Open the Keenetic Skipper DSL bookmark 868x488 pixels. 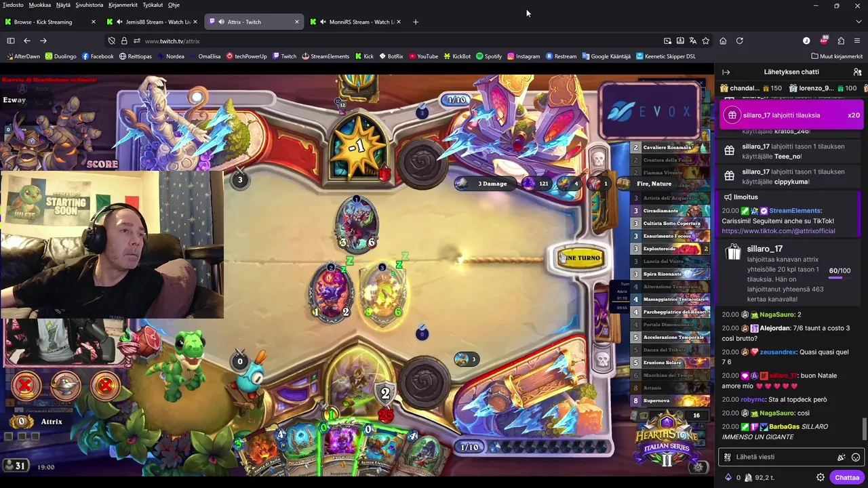tap(666, 56)
